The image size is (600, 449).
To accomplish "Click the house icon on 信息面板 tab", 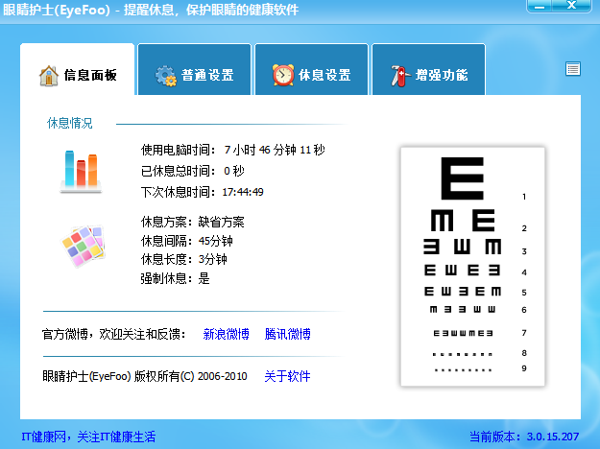I will point(48,75).
